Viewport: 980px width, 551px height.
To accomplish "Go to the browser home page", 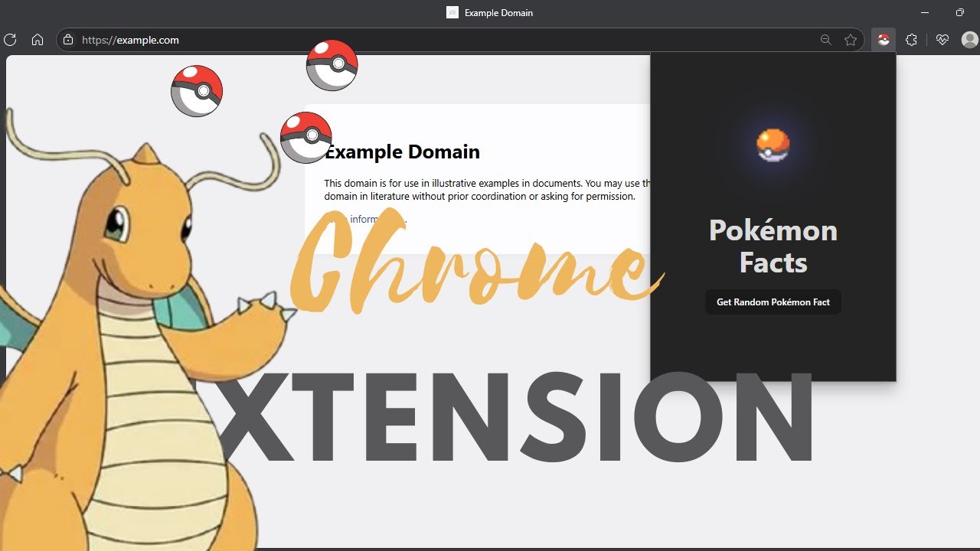I will (37, 40).
